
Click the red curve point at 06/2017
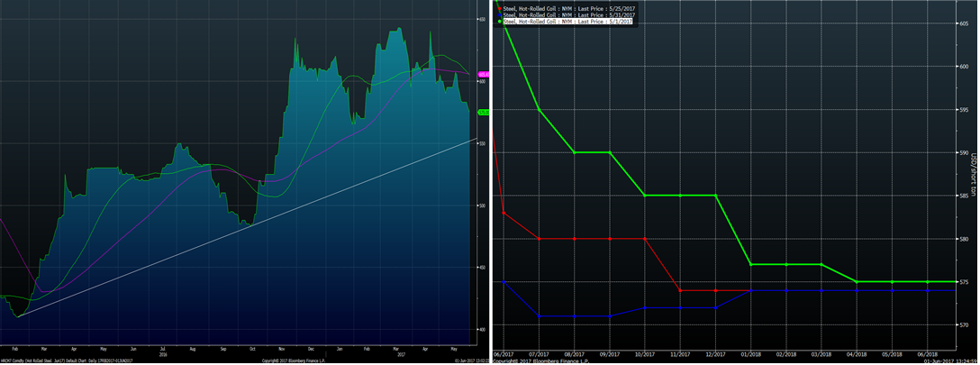tap(504, 213)
